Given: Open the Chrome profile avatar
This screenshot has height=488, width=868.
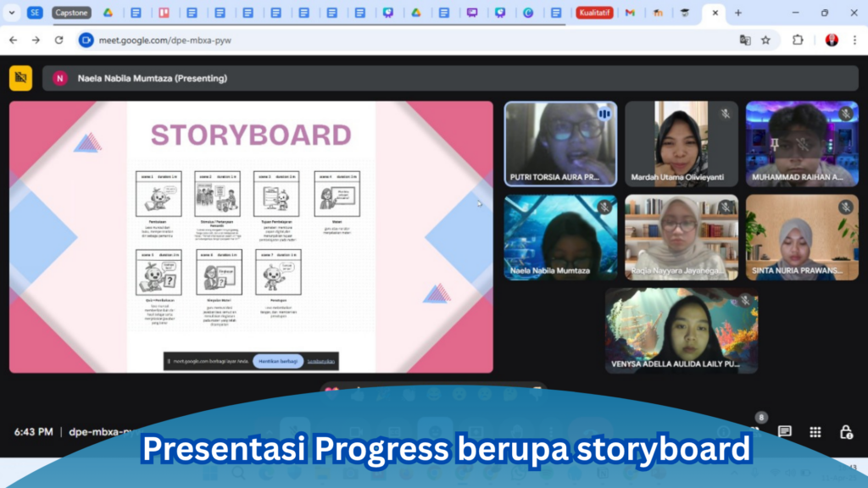Looking at the screenshot, I should tap(832, 40).
